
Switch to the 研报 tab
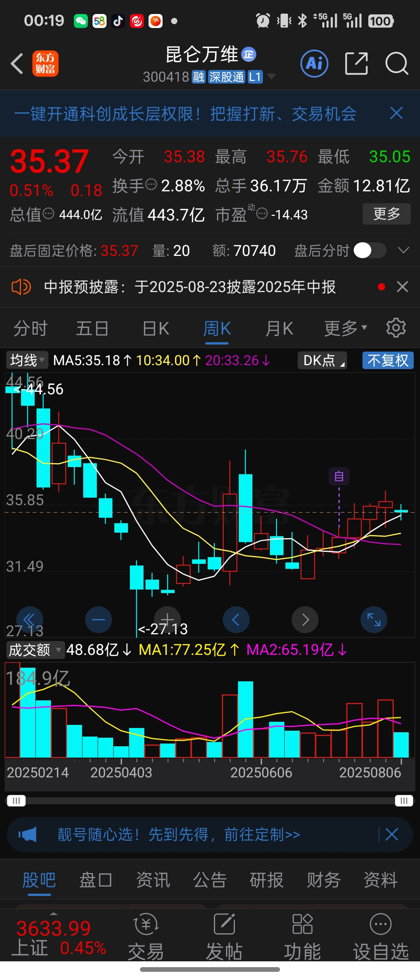[x=267, y=880]
